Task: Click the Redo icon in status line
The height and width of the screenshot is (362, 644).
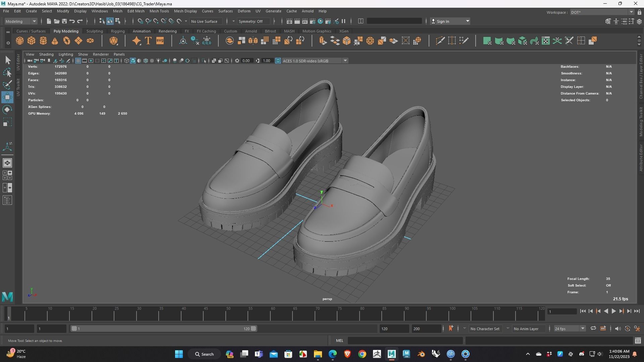Action: 80,21
